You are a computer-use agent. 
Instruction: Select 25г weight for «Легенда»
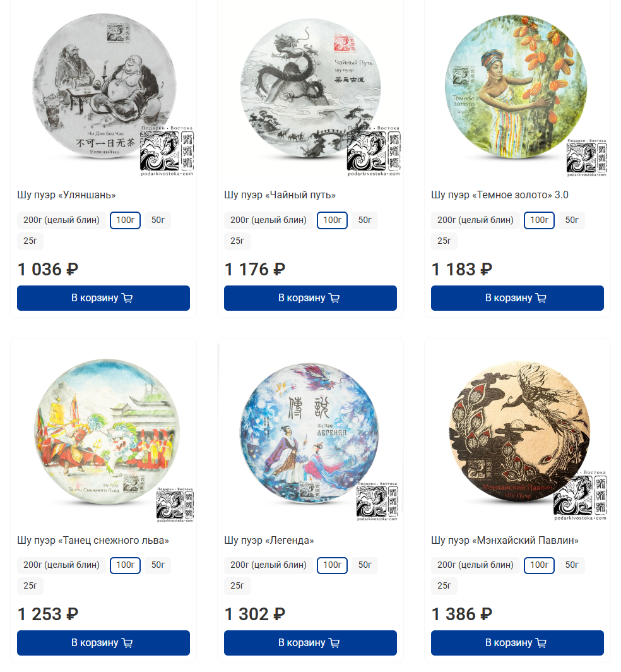237,585
